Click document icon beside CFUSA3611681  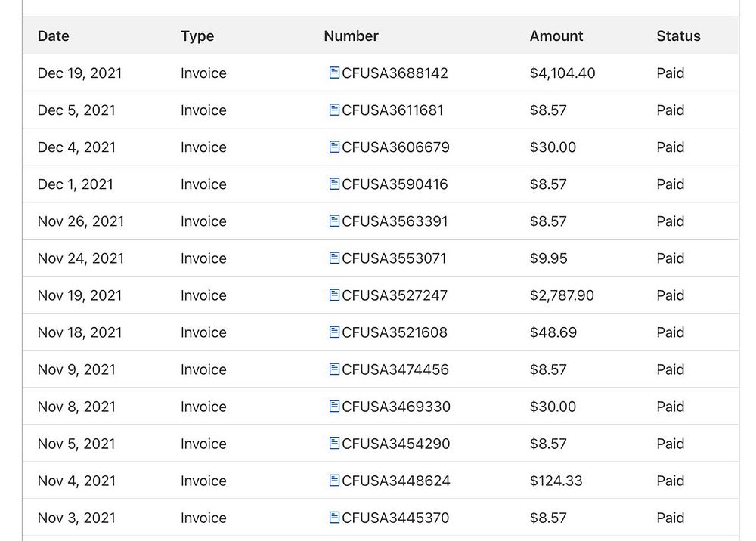pyautogui.click(x=334, y=110)
